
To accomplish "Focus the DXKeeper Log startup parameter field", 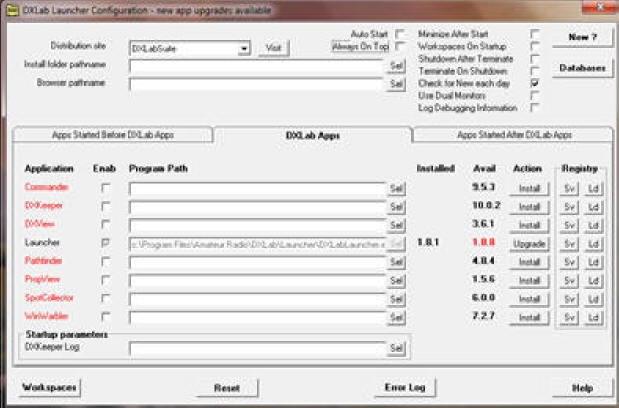I will [257, 349].
